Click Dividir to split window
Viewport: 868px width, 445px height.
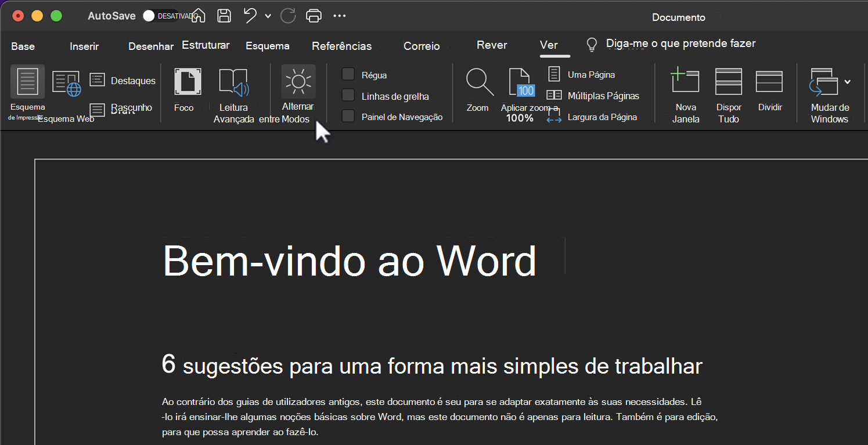(x=769, y=81)
